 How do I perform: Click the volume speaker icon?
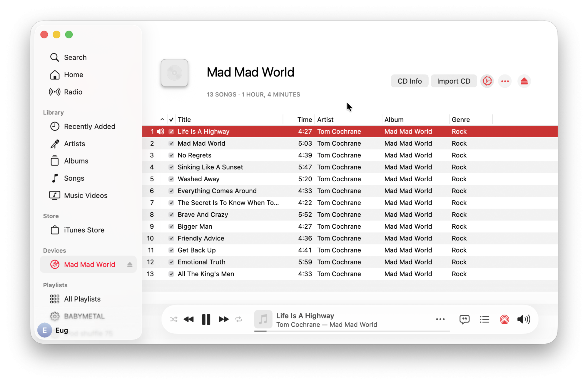(x=524, y=319)
